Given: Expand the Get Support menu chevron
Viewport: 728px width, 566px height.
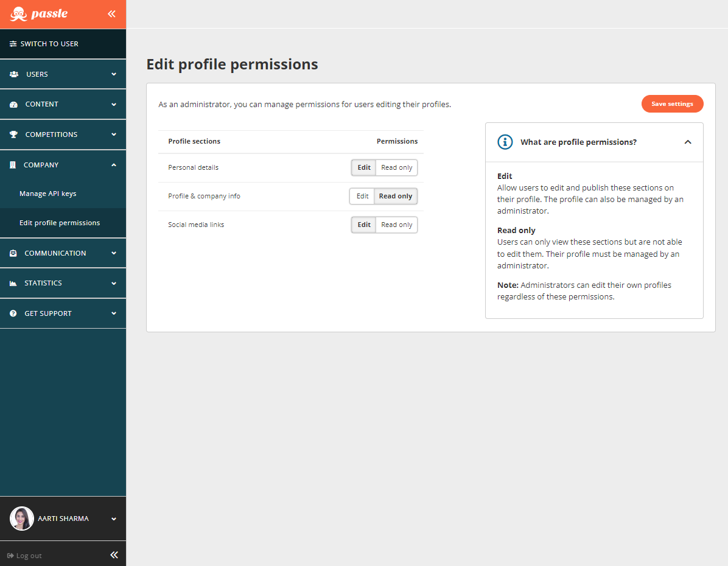Looking at the screenshot, I should click(114, 313).
